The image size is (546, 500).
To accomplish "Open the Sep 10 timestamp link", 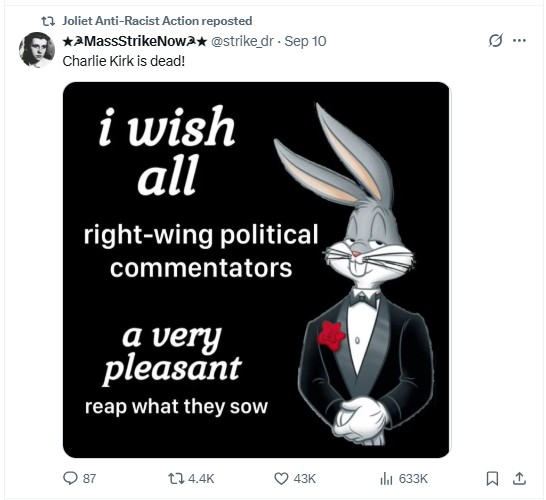I will 305,41.
